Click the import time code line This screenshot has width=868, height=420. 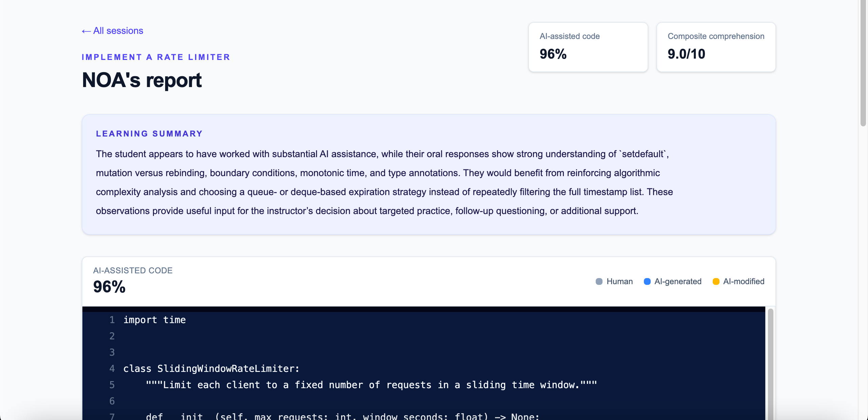coord(154,320)
